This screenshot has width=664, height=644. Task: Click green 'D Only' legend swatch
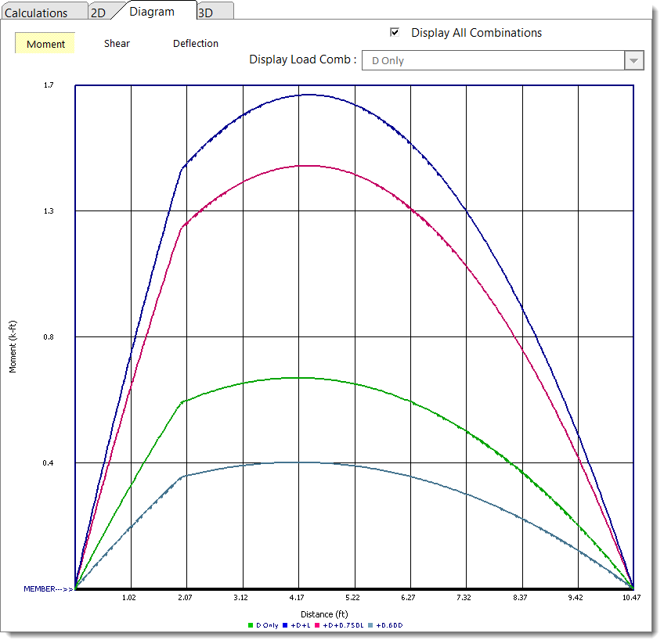tap(251, 625)
